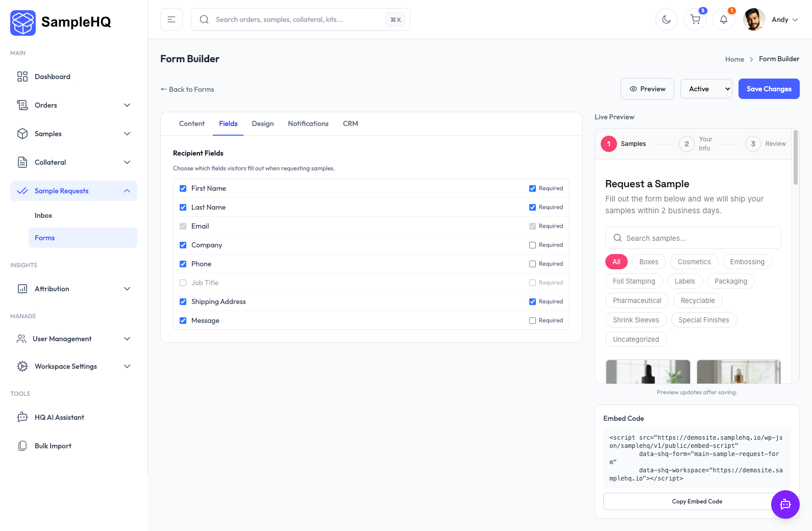Click the Sample Requests double-check icon

point(22,191)
